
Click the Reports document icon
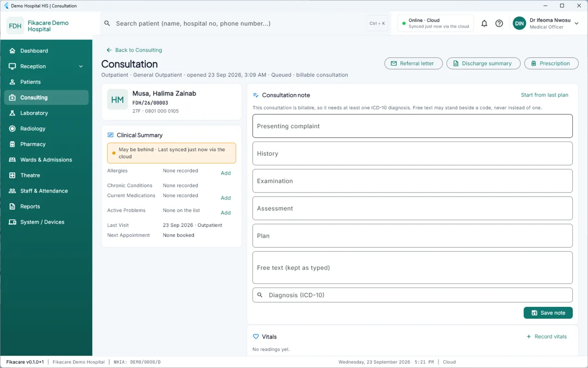tap(12, 207)
